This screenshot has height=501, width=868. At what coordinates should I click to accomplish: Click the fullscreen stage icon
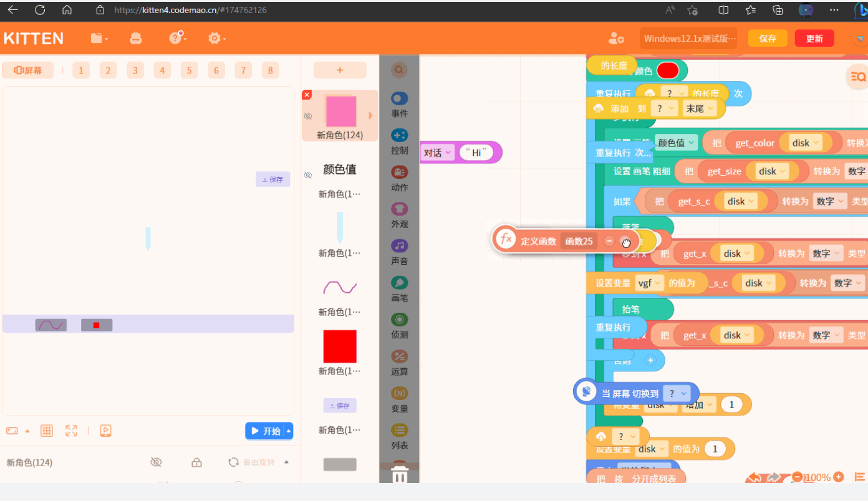pyautogui.click(x=71, y=431)
